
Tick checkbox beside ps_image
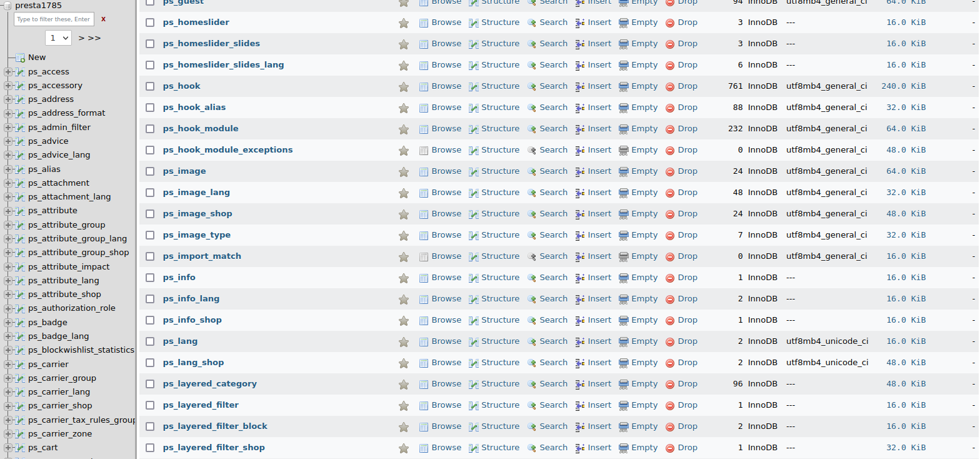150,171
